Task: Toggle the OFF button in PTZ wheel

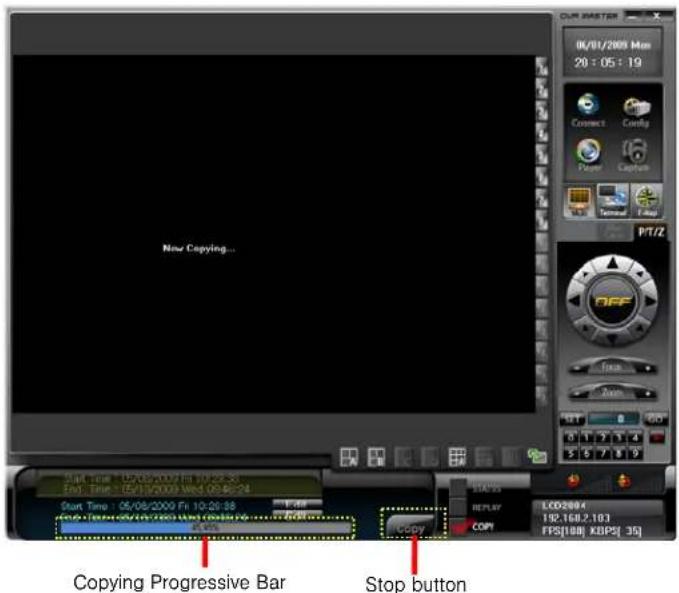Action: click(612, 301)
